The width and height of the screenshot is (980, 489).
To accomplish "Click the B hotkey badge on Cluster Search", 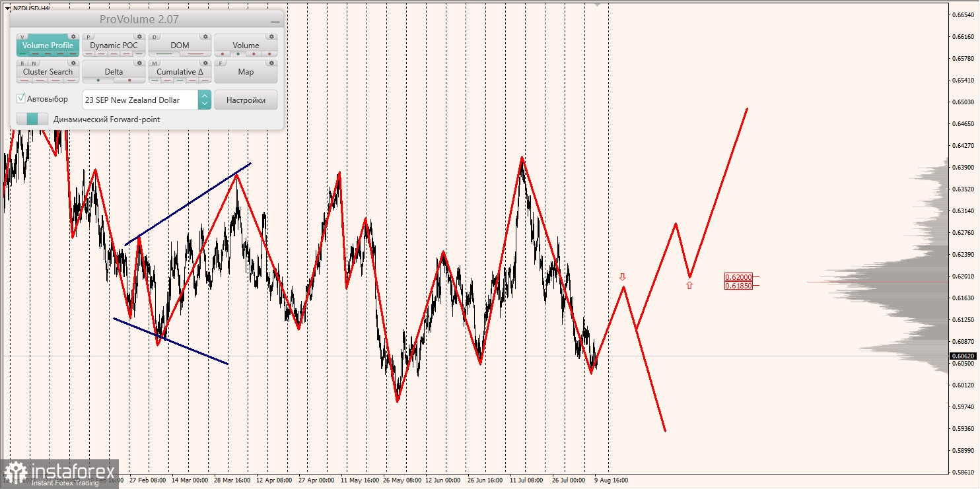I will click(x=22, y=63).
